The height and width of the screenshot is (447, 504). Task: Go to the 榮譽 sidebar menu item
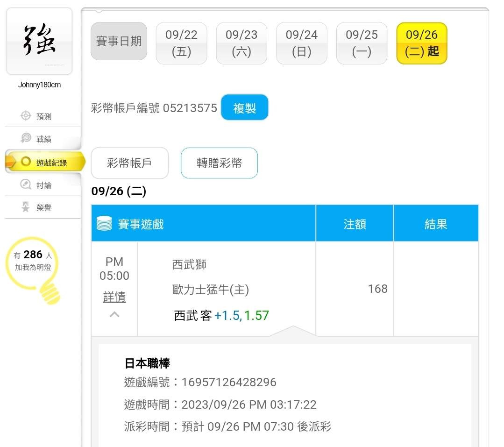click(43, 207)
